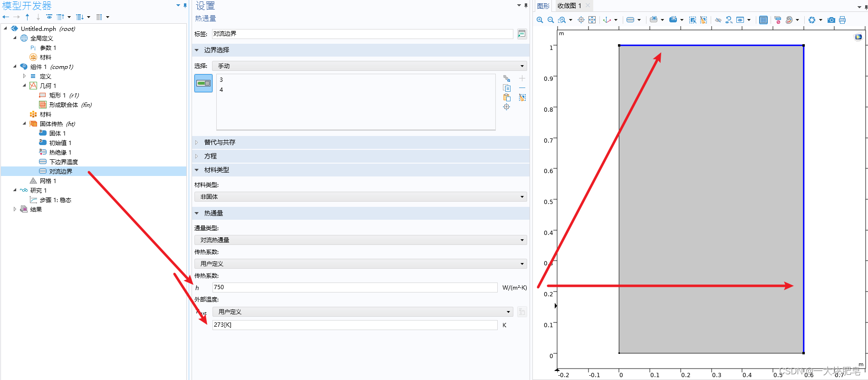The height and width of the screenshot is (380, 868).
Task: Open the 外部温度 用户定义 dropdown
Action: [363, 312]
